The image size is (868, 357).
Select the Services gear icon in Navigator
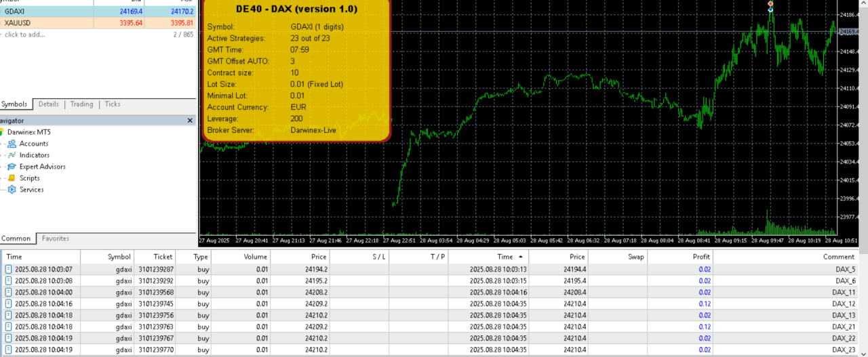12,190
